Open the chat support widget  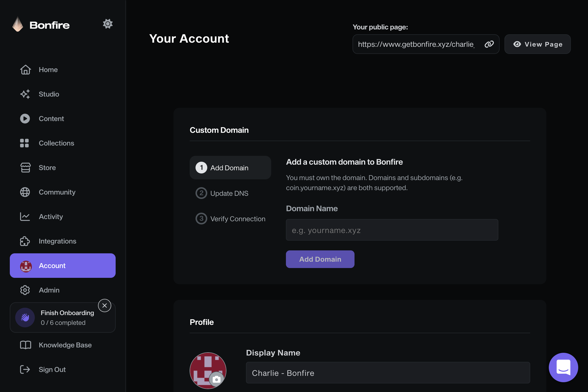tap(563, 367)
